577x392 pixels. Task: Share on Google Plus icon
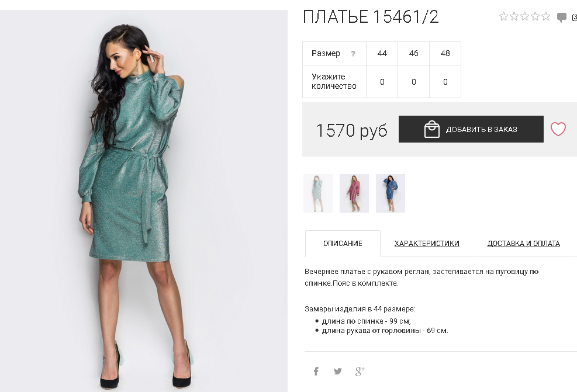[360, 371]
